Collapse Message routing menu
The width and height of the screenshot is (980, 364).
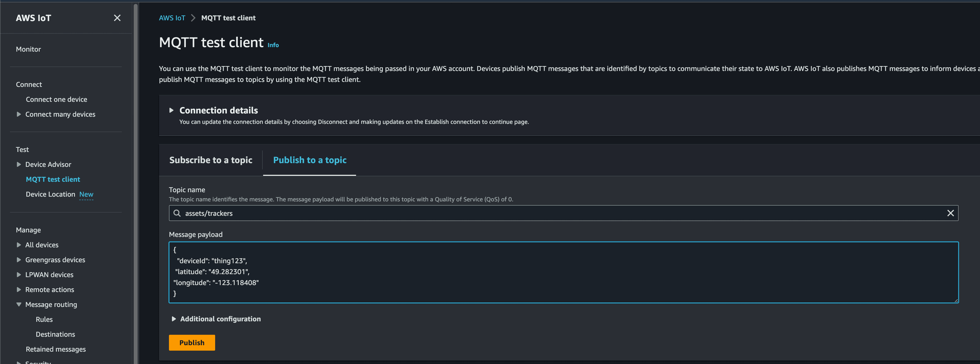(x=19, y=304)
